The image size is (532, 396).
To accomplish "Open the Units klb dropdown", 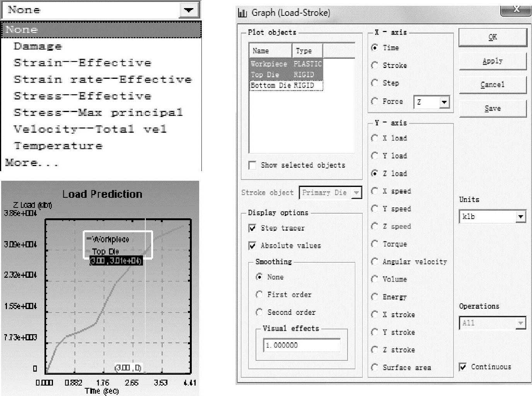I will [x=520, y=217].
